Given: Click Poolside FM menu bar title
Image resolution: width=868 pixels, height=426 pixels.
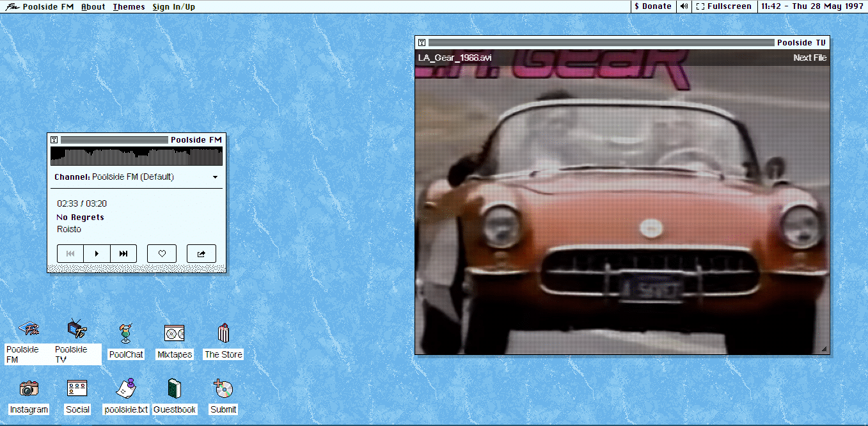Looking at the screenshot, I should point(49,6).
